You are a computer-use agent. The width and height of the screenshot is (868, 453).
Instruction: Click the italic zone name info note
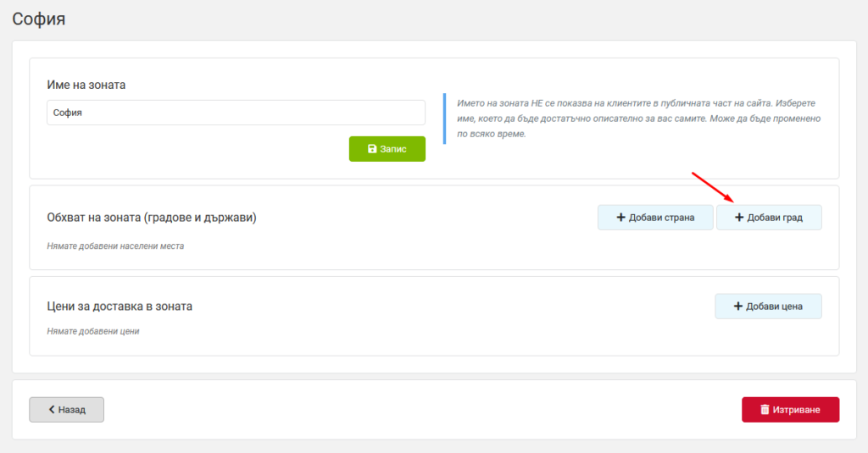639,119
